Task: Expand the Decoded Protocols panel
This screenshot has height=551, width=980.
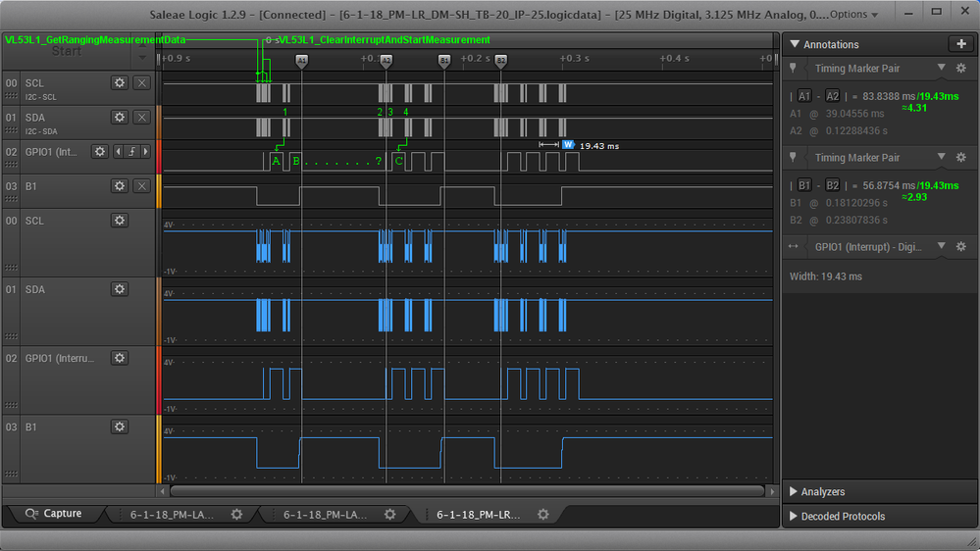Action: pos(794,516)
